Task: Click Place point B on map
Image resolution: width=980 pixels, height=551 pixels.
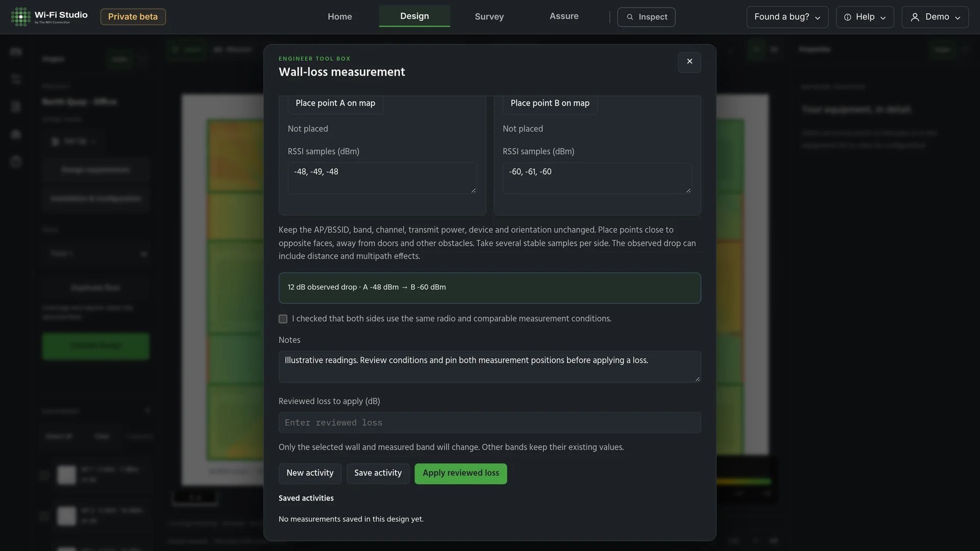Action: (x=550, y=103)
